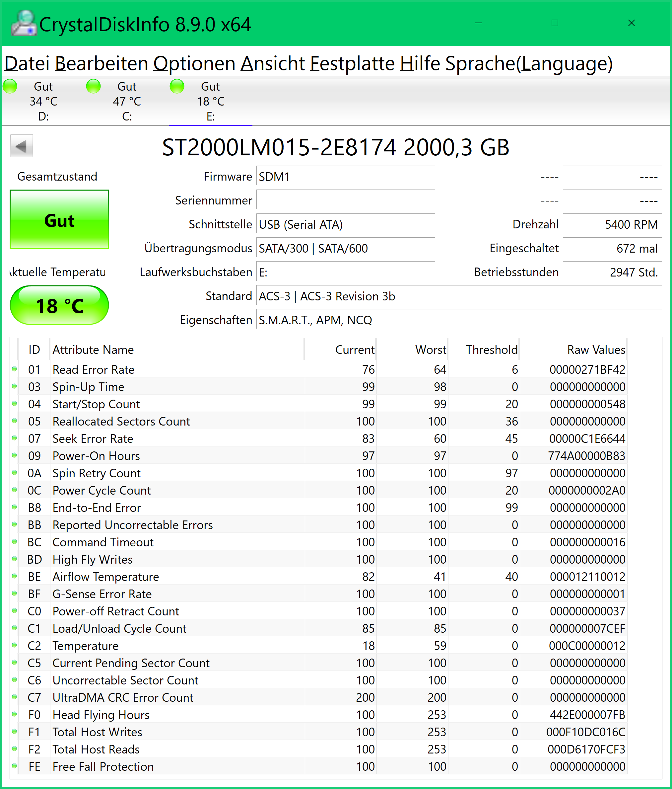Click status dot for Power Cycle Count

coord(15,490)
